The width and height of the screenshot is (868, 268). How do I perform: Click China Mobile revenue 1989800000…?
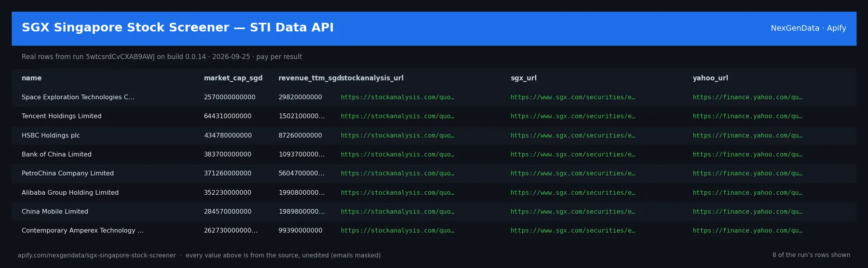(x=302, y=212)
